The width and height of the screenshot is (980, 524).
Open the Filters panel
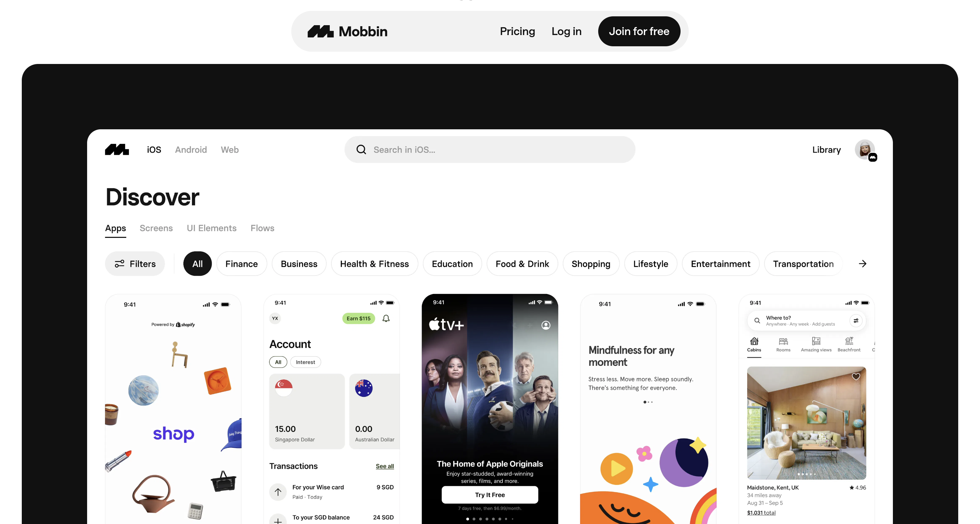135,264
